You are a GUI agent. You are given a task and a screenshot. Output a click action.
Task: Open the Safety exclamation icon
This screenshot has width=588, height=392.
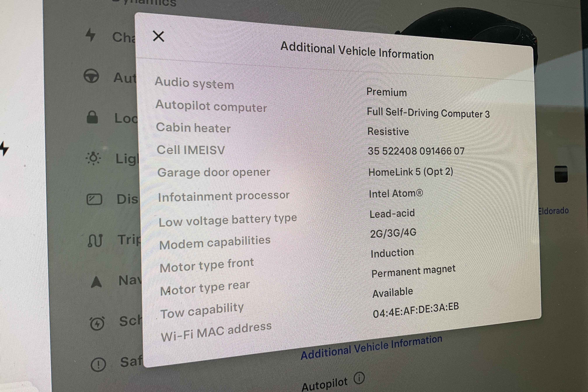98,365
